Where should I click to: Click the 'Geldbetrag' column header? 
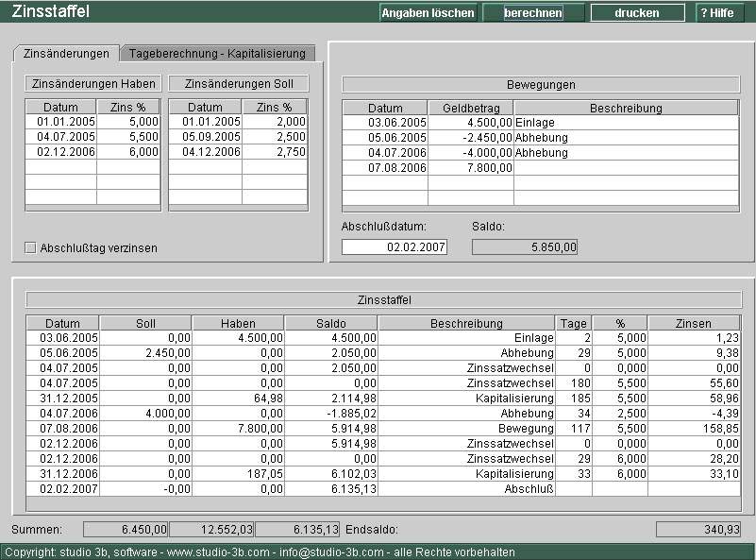coord(470,109)
